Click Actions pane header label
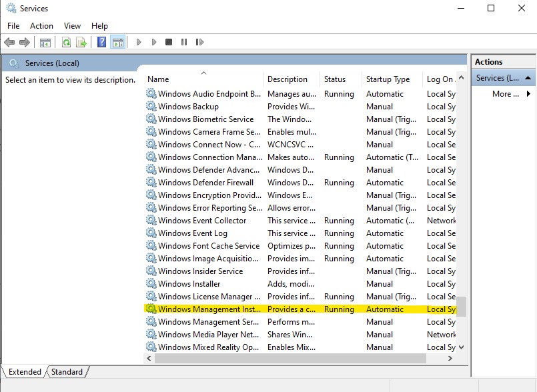This screenshot has height=392, width=537. [x=488, y=62]
